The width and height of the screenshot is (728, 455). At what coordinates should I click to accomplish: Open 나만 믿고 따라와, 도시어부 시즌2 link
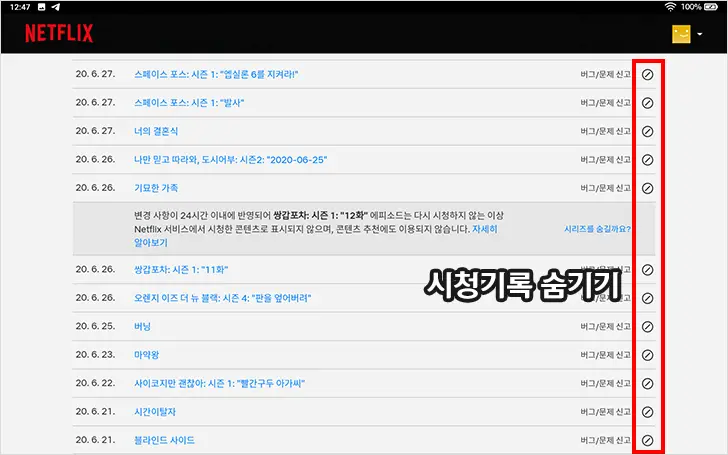[230, 159]
